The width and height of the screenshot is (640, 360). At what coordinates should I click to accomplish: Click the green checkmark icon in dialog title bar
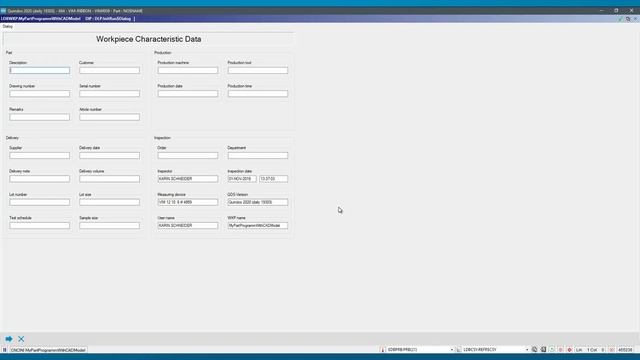(x=620, y=19)
